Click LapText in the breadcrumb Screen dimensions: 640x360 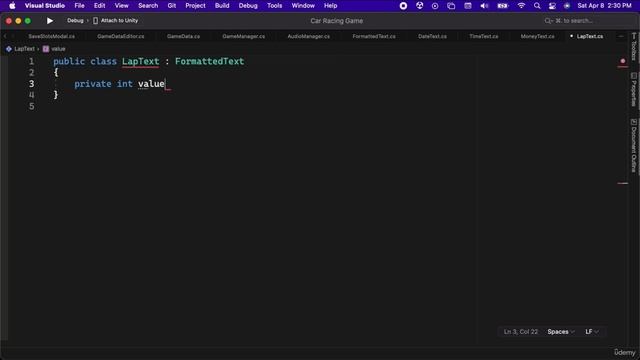[24, 49]
